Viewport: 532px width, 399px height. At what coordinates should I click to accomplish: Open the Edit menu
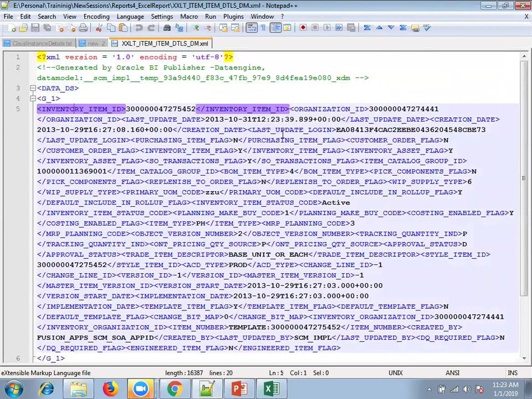click(x=25, y=17)
